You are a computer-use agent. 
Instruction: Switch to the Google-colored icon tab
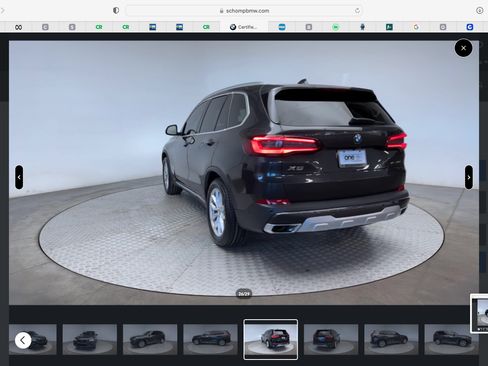416,27
